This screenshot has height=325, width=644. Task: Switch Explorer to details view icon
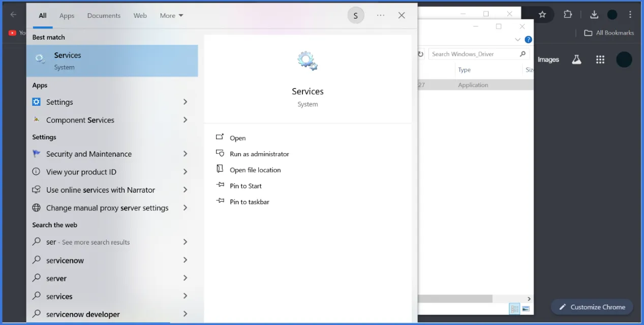tap(514, 309)
